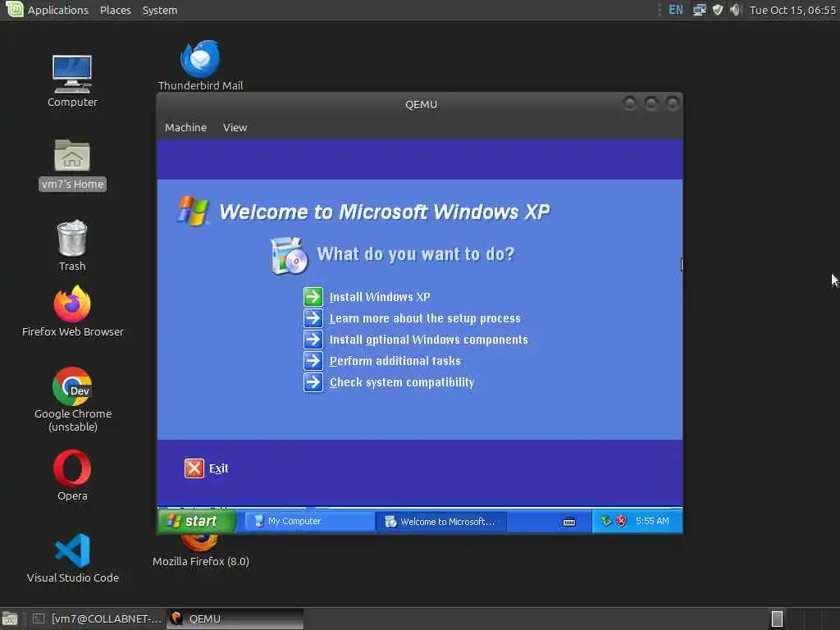The image size is (840, 630).
Task: Click the Exit text link
Action: 218,468
